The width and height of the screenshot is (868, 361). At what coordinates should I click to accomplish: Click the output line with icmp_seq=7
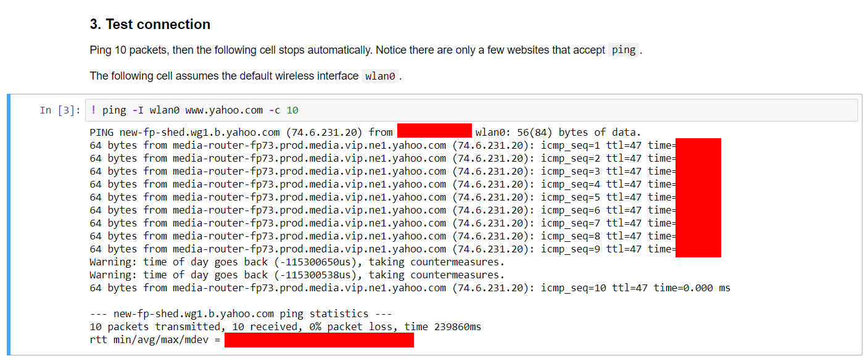[405, 223]
